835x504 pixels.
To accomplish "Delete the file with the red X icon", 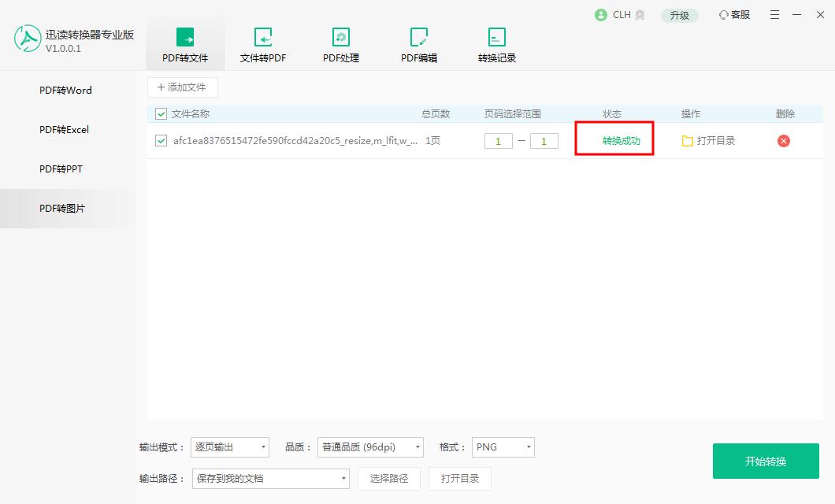I will coord(782,140).
